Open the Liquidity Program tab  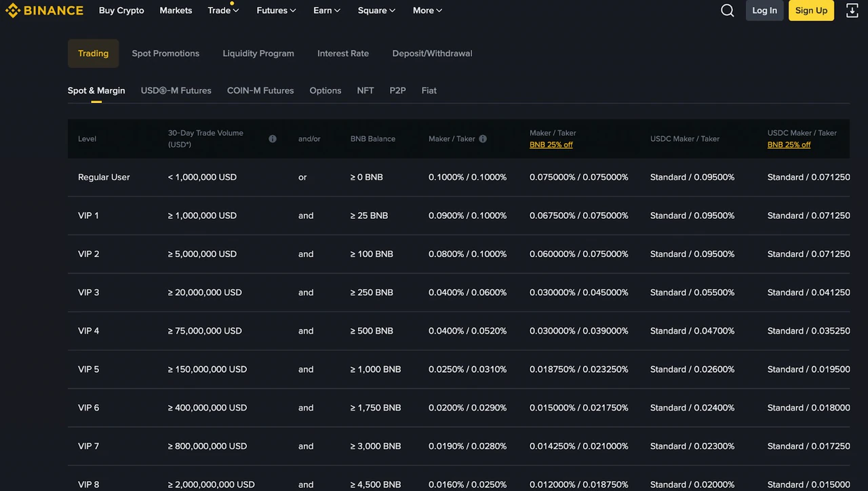pos(258,53)
